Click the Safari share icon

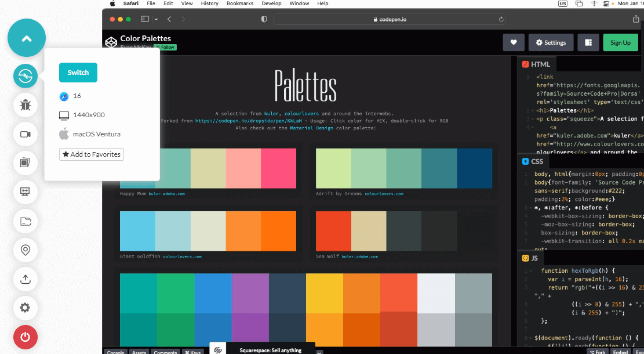[636, 19]
